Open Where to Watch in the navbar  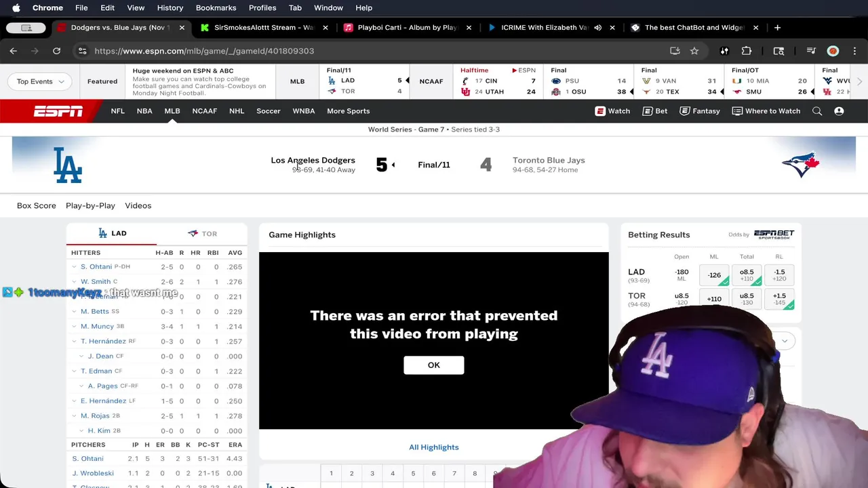click(766, 111)
